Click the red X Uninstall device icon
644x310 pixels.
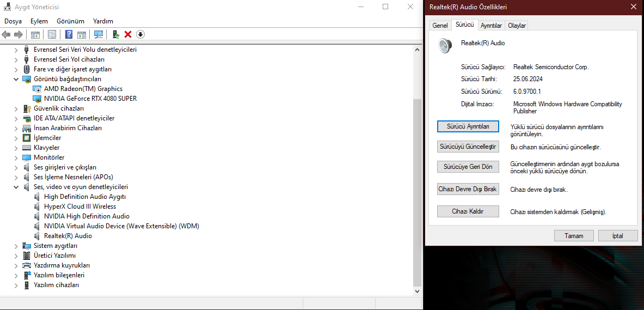click(x=128, y=34)
